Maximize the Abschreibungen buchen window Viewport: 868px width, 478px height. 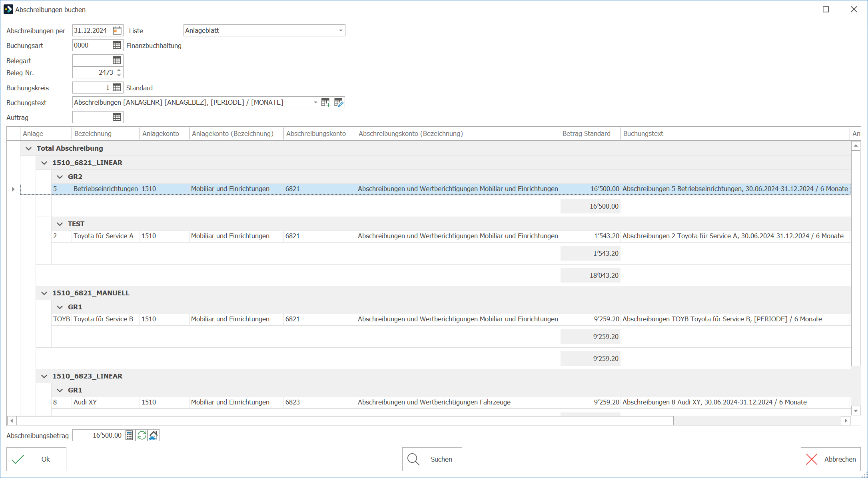[826, 9]
